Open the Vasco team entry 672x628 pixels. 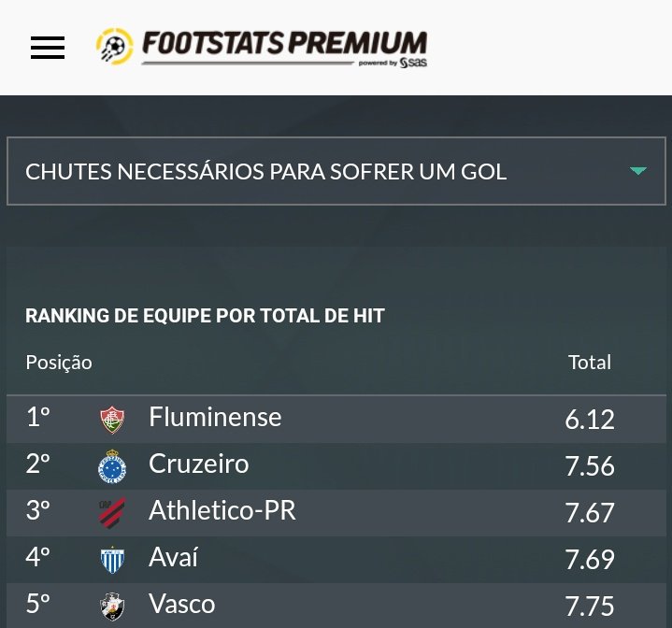pos(181,604)
